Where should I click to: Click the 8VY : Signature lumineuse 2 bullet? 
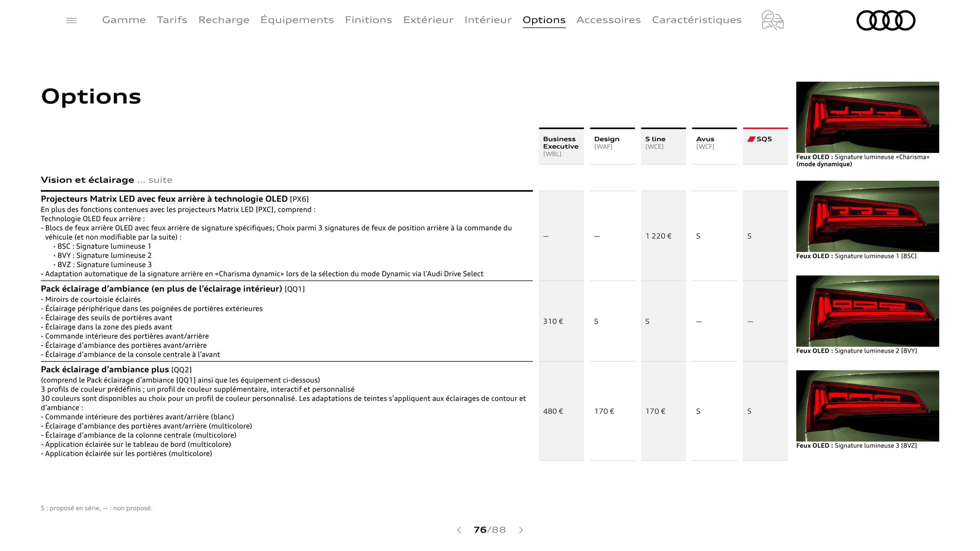point(102,255)
